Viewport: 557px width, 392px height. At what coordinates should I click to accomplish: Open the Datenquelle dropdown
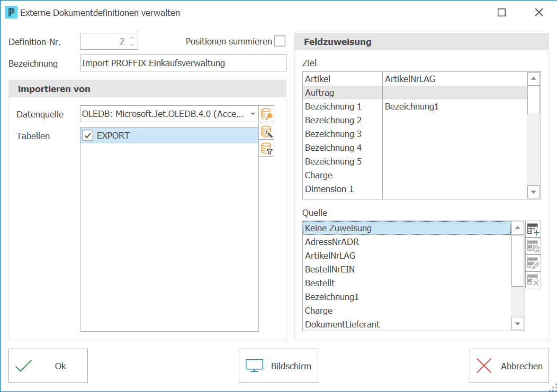click(253, 114)
